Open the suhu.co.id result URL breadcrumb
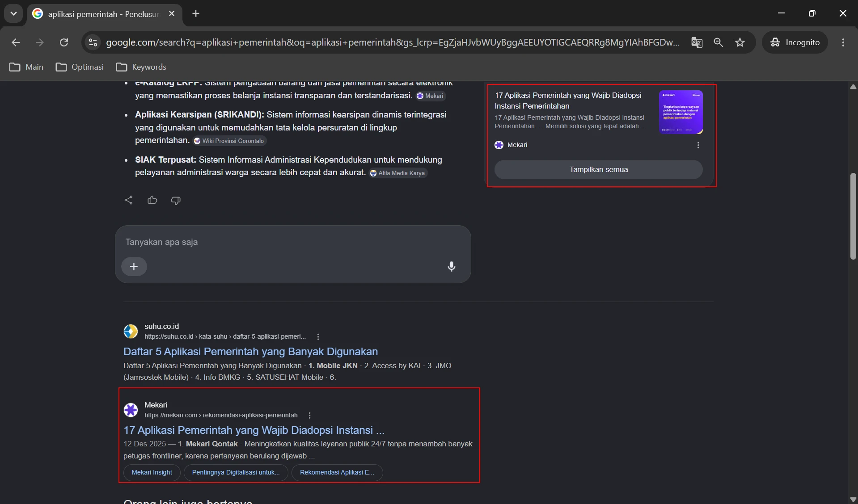 click(x=225, y=336)
